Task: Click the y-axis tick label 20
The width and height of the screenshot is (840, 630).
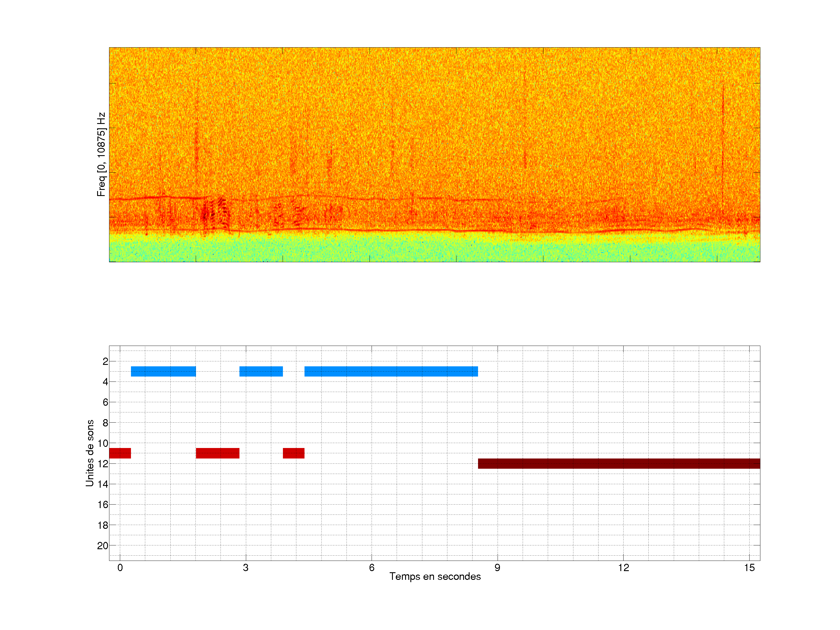Action: [103, 546]
